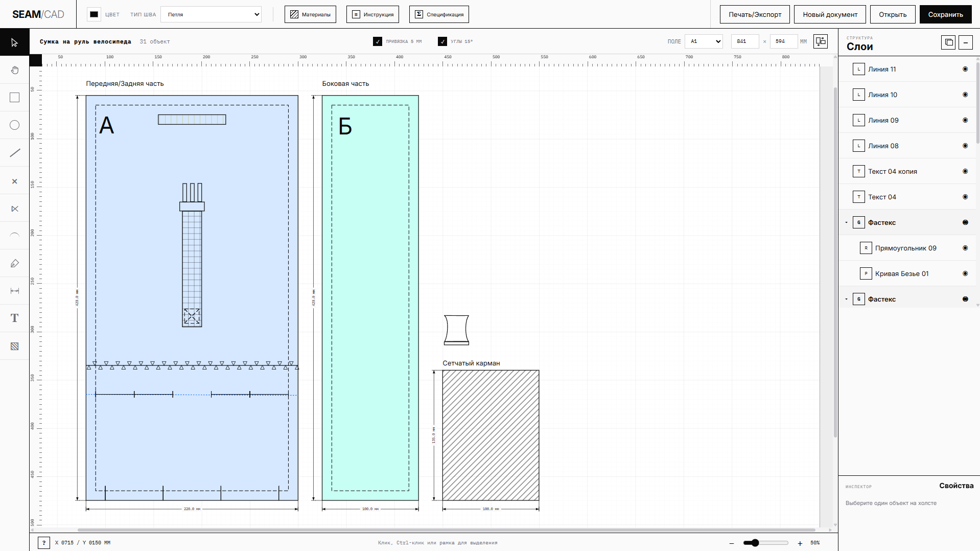Select the dimension measurement tool
The height and width of the screenshot is (551, 980).
[x=14, y=291]
